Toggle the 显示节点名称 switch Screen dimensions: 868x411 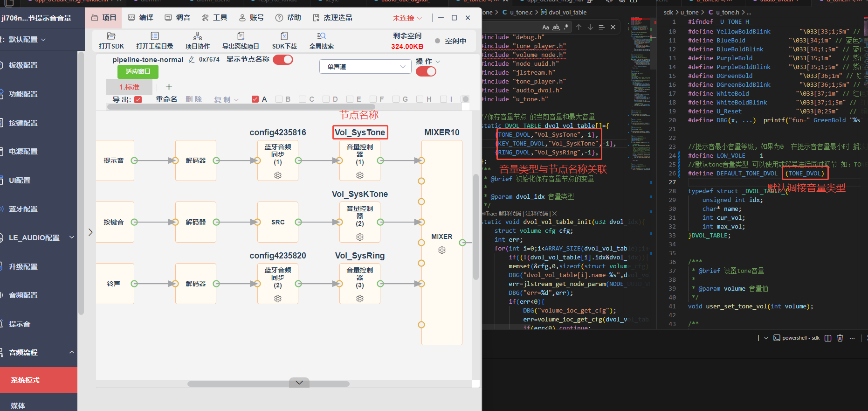coord(283,60)
